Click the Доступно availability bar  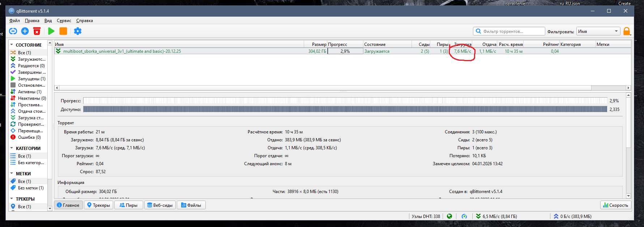(345, 109)
